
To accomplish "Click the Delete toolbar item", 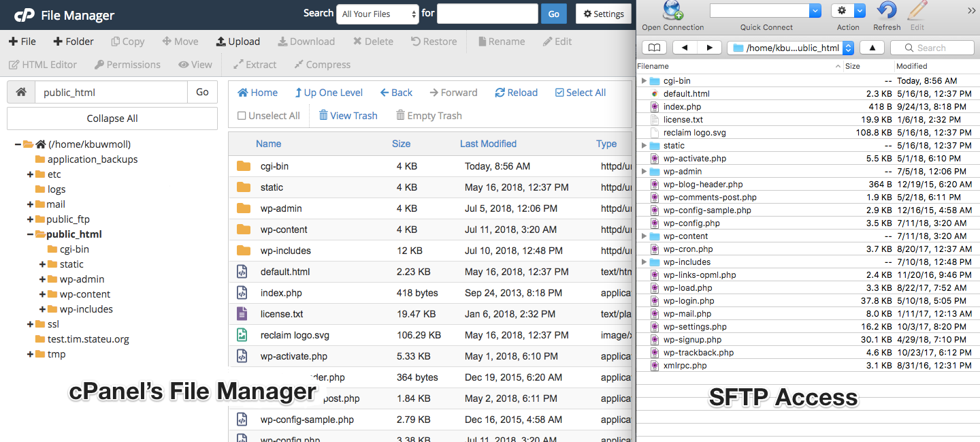I will [x=373, y=42].
